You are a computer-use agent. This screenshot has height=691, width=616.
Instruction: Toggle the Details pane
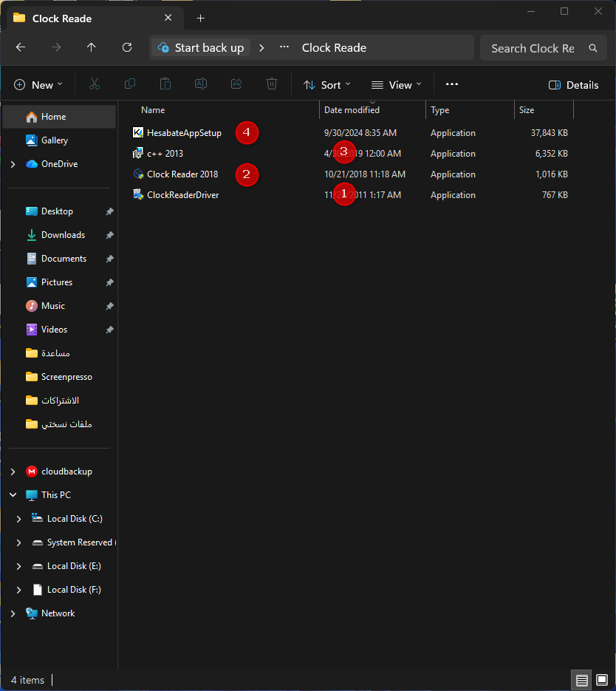(x=573, y=85)
